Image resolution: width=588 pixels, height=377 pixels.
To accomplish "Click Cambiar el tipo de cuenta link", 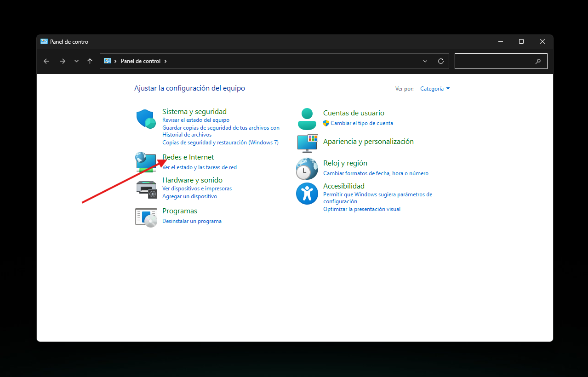I will (361, 123).
